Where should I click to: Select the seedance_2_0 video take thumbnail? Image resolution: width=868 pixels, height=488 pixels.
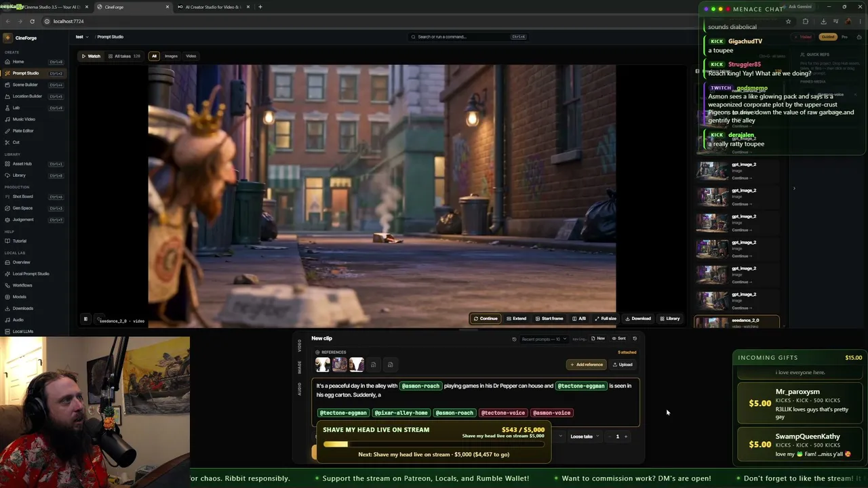click(738, 323)
